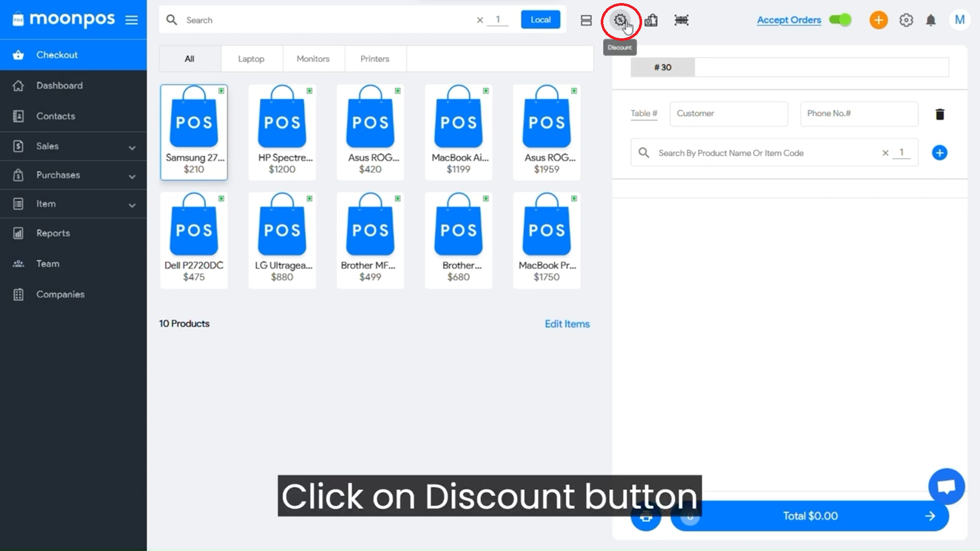Open the chat support bubble
The height and width of the screenshot is (551, 980).
pyautogui.click(x=946, y=486)
